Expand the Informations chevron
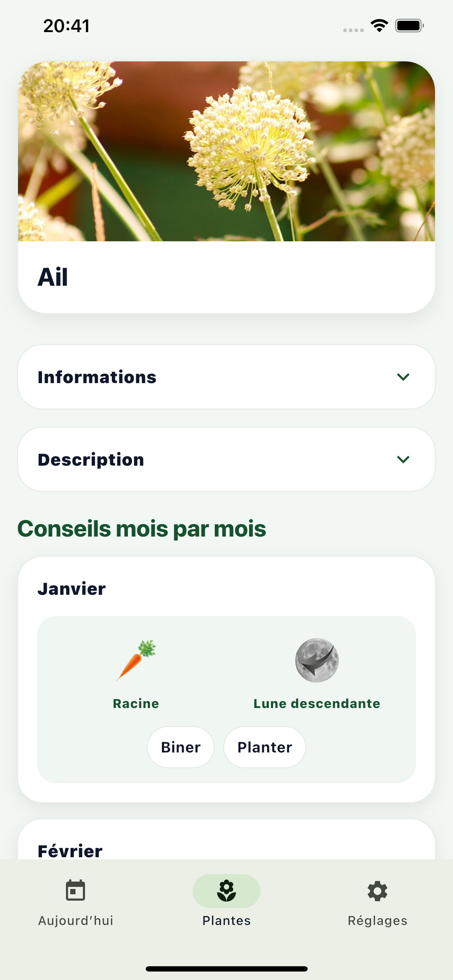 [x=403, y=377]
